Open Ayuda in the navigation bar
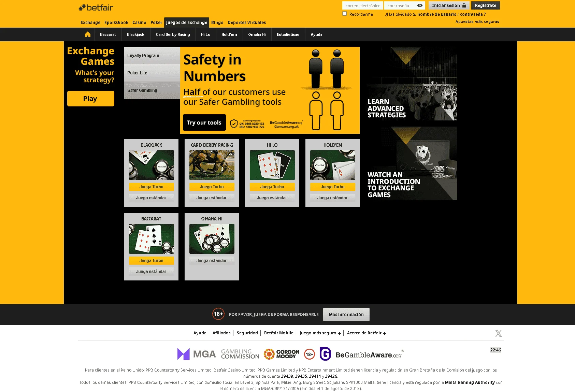The width and height of the screenshot is (575, 392). [317, 34]
